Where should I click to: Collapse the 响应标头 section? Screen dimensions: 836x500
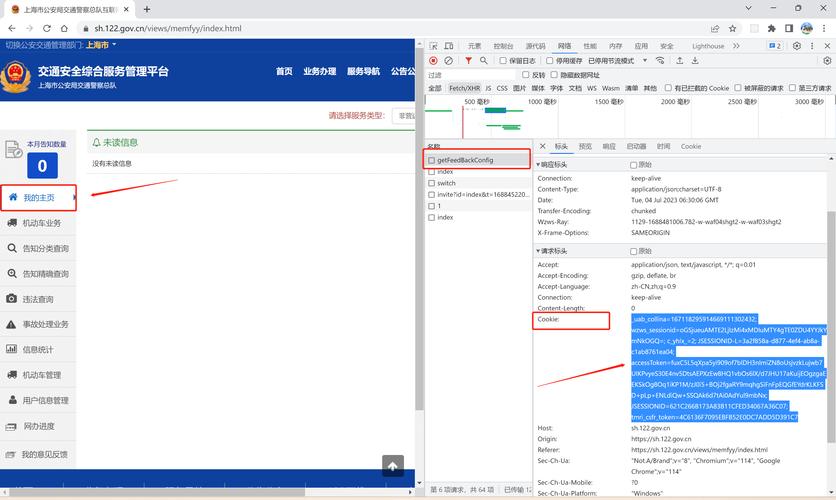[x=552, y=164]
